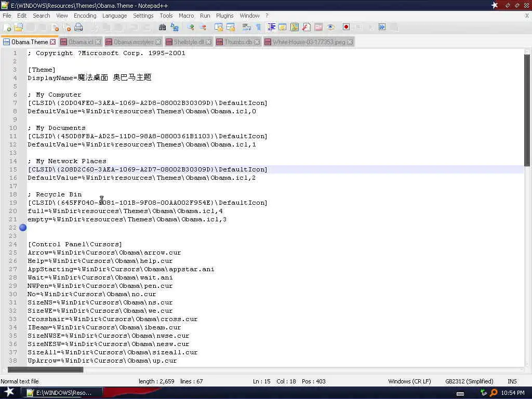Viewport: 532px width, 399px height.
Task: Create a new document via toolbar icon
Action: (x=7, y=28)
